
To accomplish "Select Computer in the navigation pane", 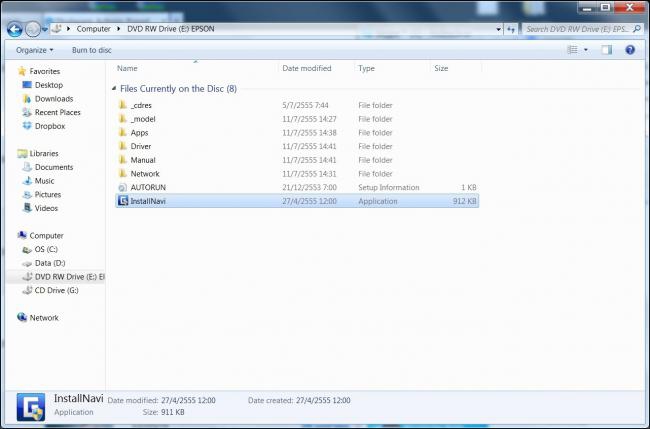I will tap(46, 235).
